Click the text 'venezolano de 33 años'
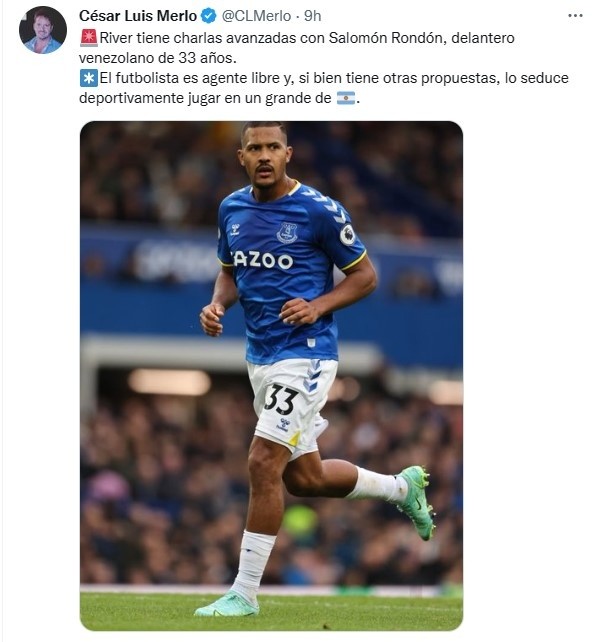 click(x=158, y=58)
